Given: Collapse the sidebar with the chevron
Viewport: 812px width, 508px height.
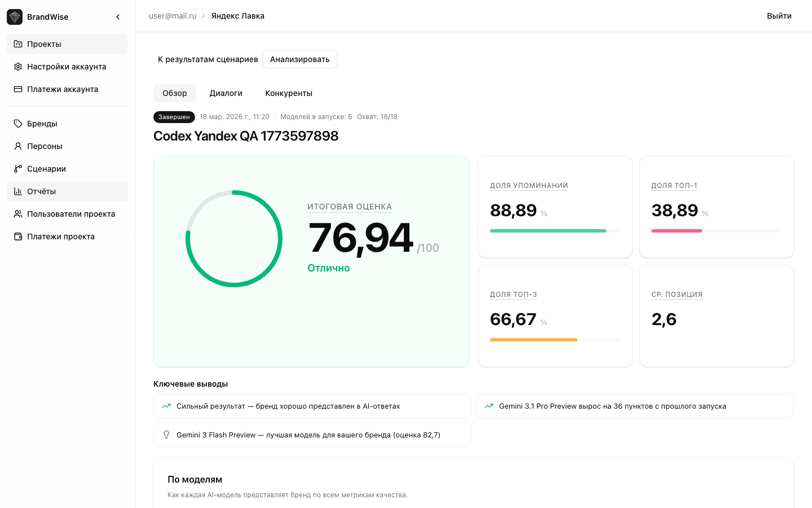Looking at the screenshot, I should point(118,16).
